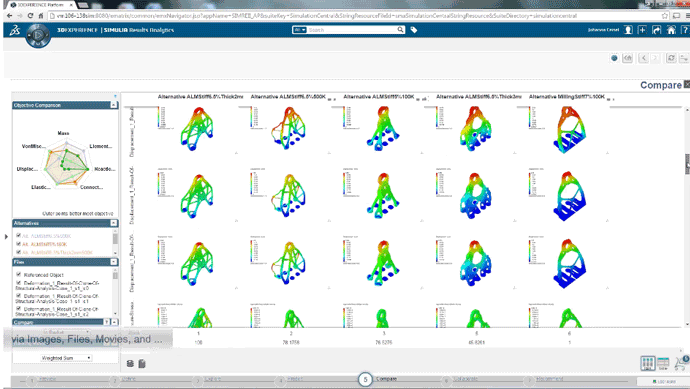
Task: Open the user profile icon
Action: tap(628, 30)
